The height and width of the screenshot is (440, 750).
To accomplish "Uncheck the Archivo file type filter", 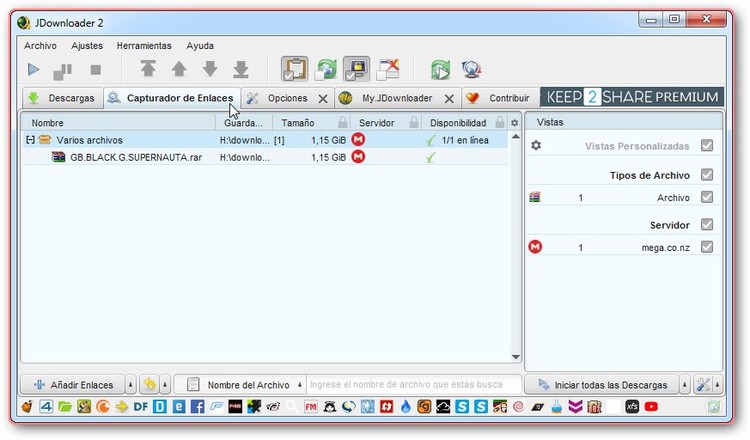I will [707, 197].
